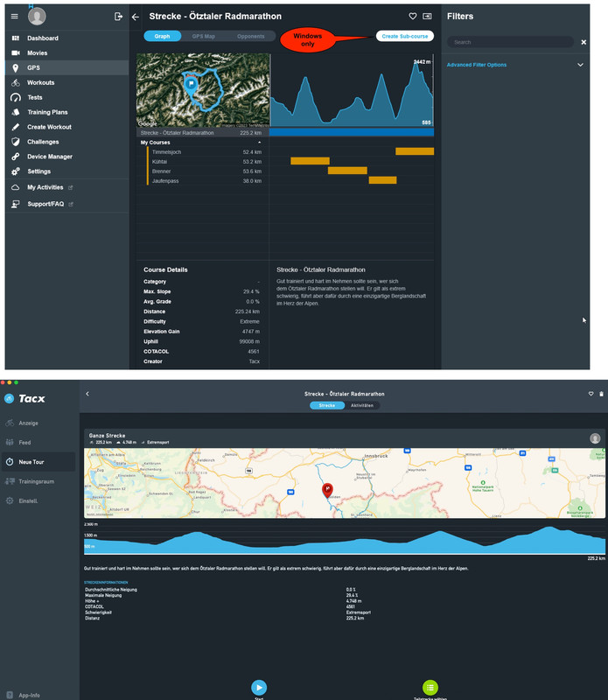Click the logout icon beside the profile avatar

tap(118, 17)
